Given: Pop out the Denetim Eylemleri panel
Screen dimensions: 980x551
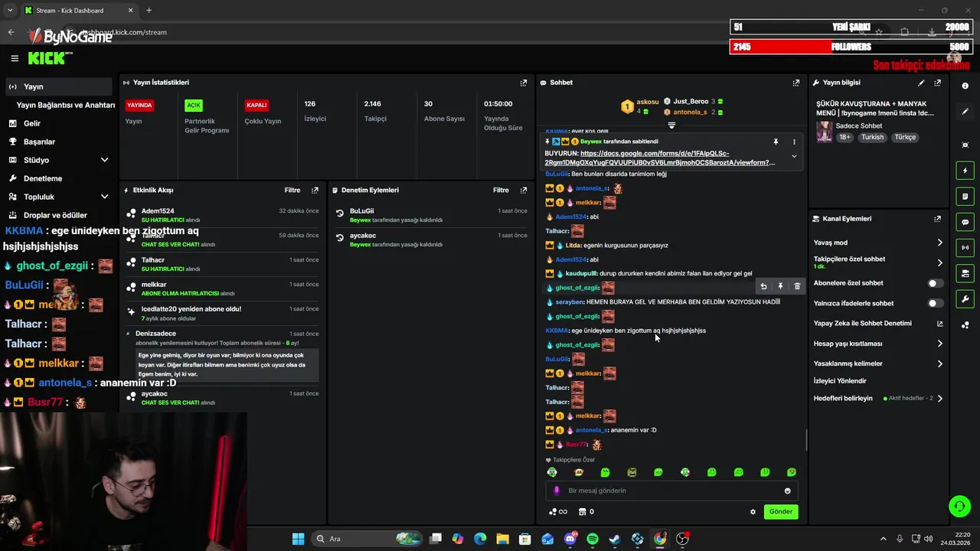Looking at the screenshot, I should coord(524,190).
